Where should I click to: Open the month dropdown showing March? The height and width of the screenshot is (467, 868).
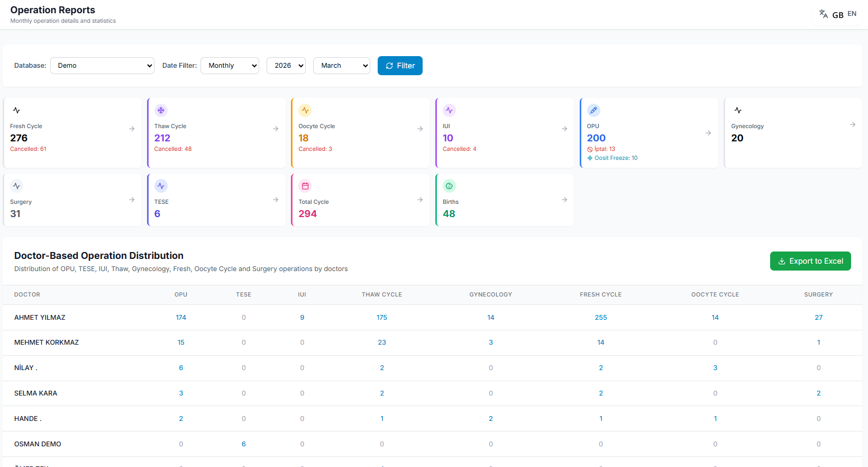[342, 66]
